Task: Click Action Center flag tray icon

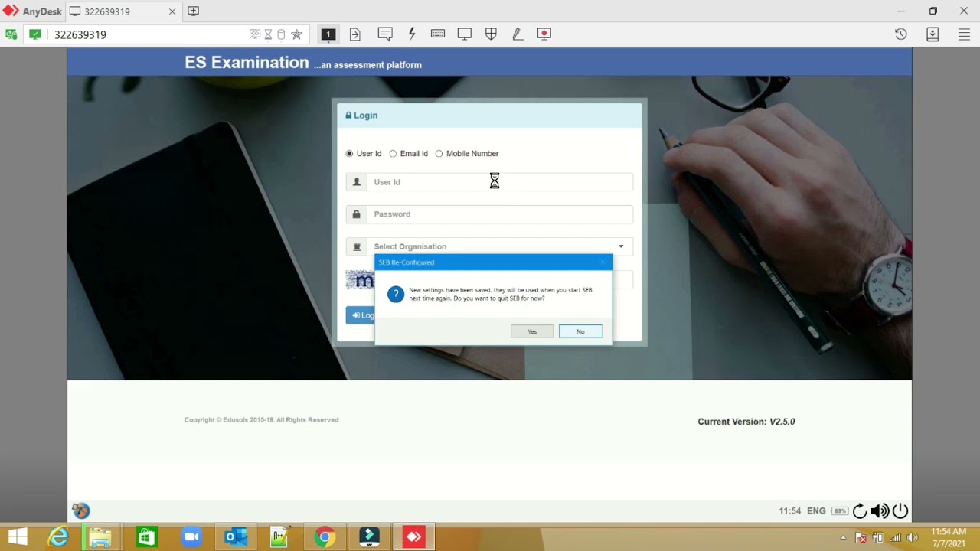Action: (861, 537)
